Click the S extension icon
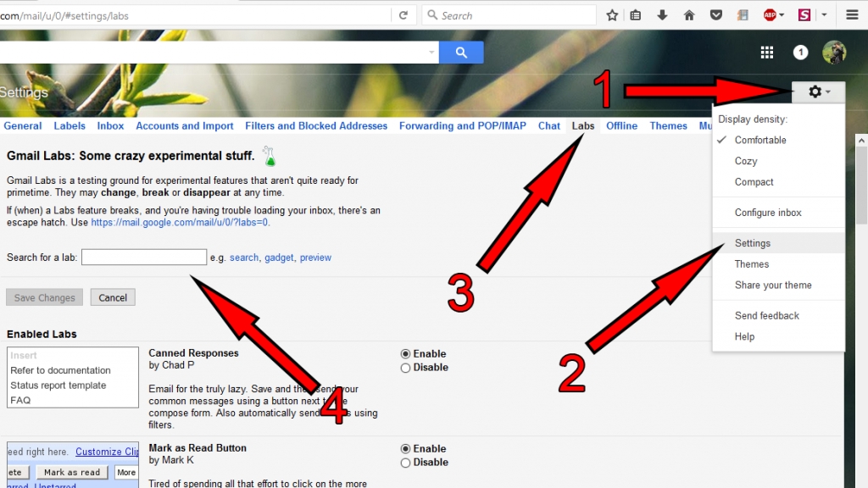 (x=804, y=15)
